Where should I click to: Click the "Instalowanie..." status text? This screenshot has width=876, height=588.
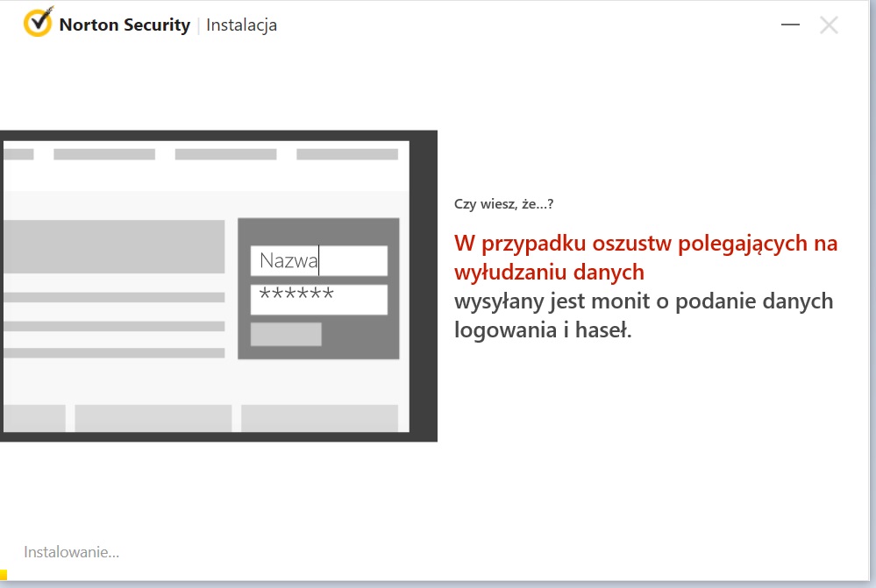tap(71, 552)
